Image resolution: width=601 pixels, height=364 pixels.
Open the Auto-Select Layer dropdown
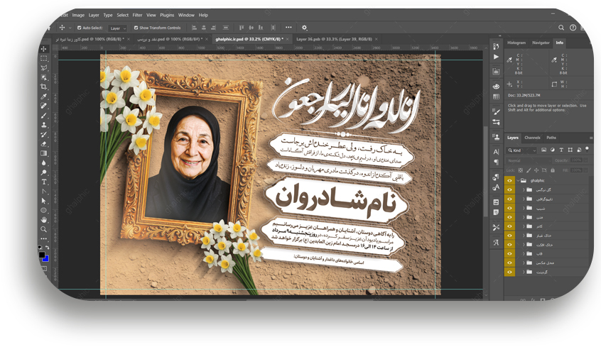(117, 28)
